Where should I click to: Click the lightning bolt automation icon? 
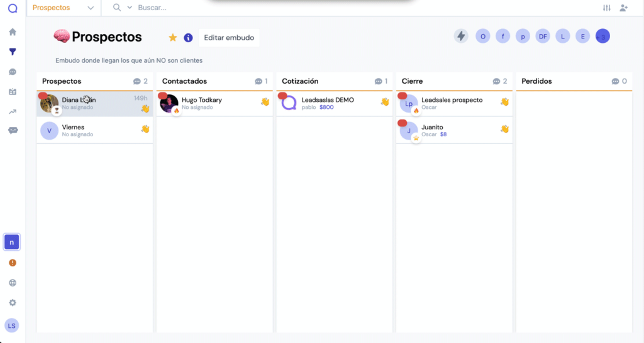point(461,36)
